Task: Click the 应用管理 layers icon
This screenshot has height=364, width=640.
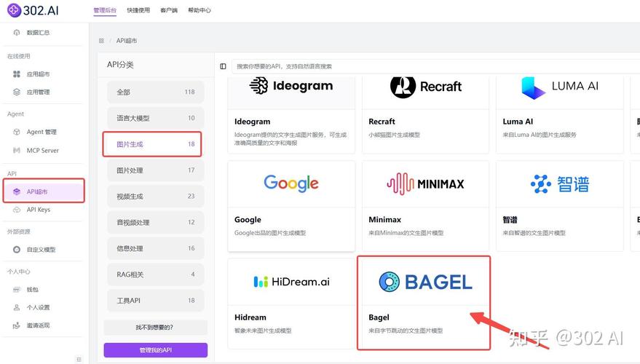Action: [x=17, y=92]
